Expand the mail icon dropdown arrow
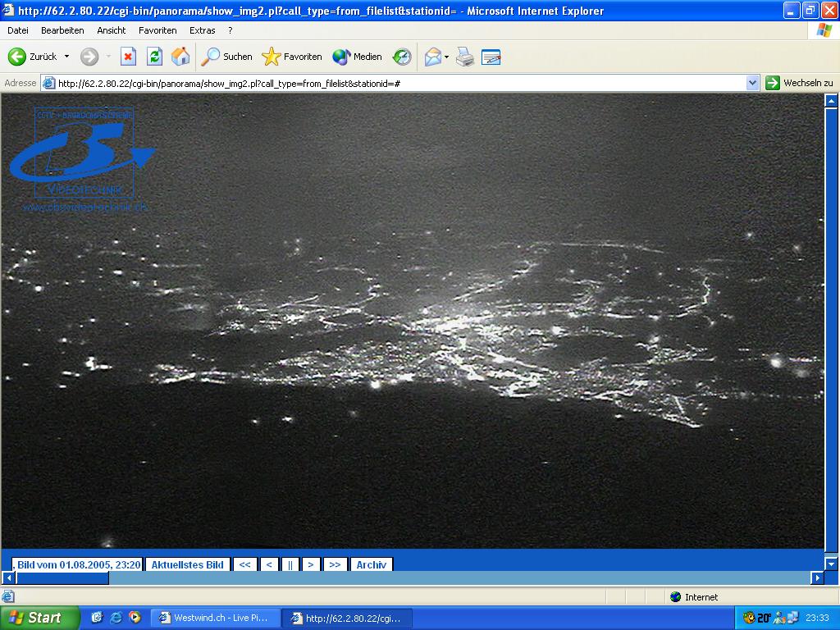 coord(447,57)
